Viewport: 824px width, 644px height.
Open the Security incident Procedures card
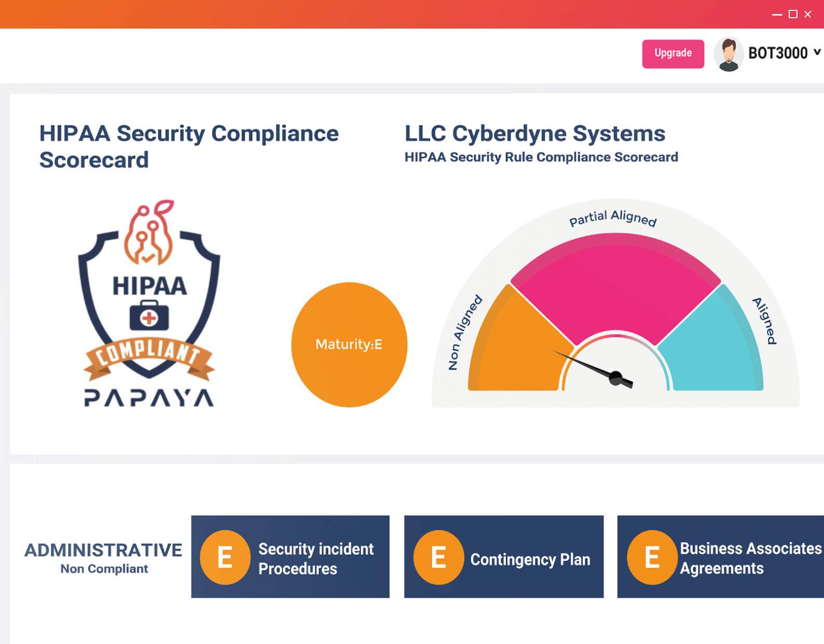pyautogui.click(x=290, y=557)
